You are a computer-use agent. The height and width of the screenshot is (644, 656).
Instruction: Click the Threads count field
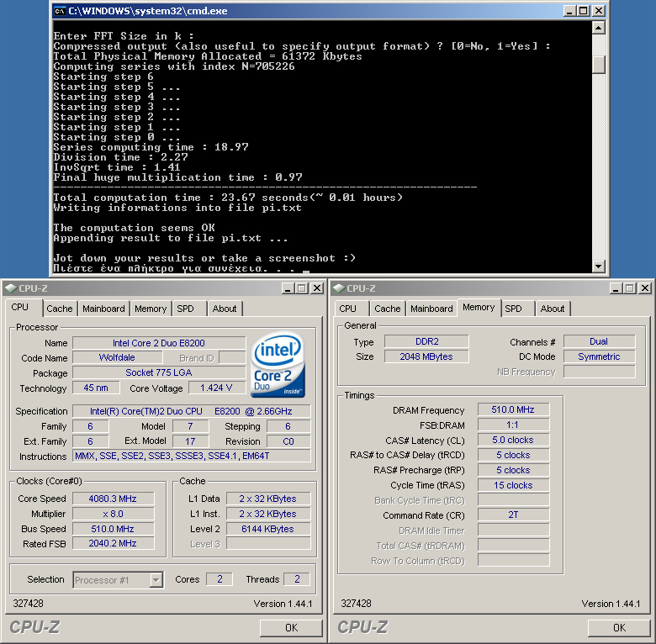pos(297,579)
